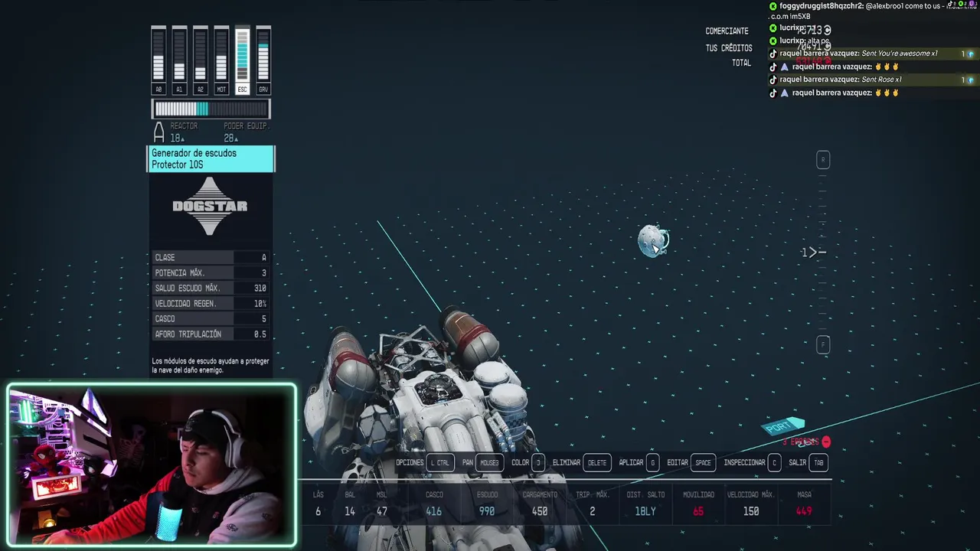Screen dimensions: 980x551
Task: Click the SALIR TAB key prompt
Action: click(808, 463)
